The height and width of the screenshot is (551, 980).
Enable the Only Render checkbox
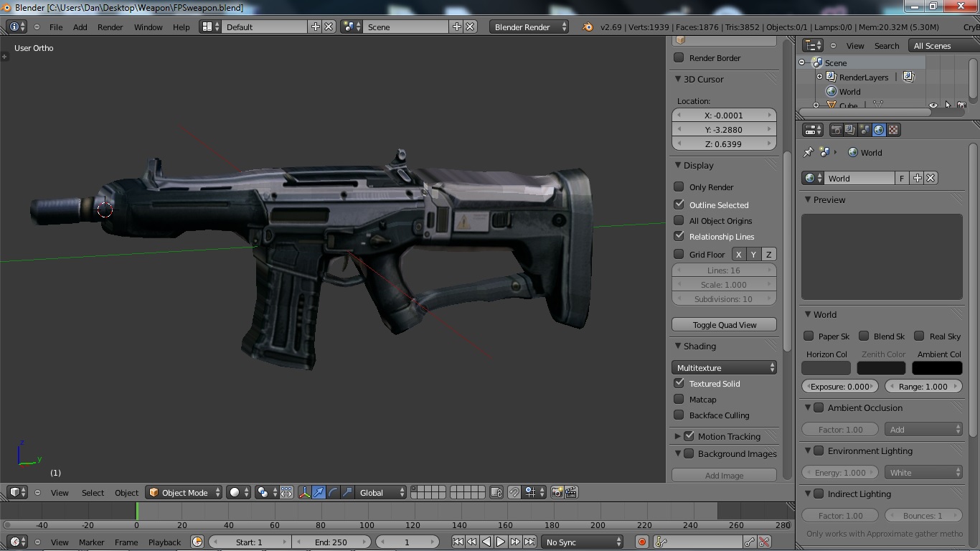coord(679,187)
